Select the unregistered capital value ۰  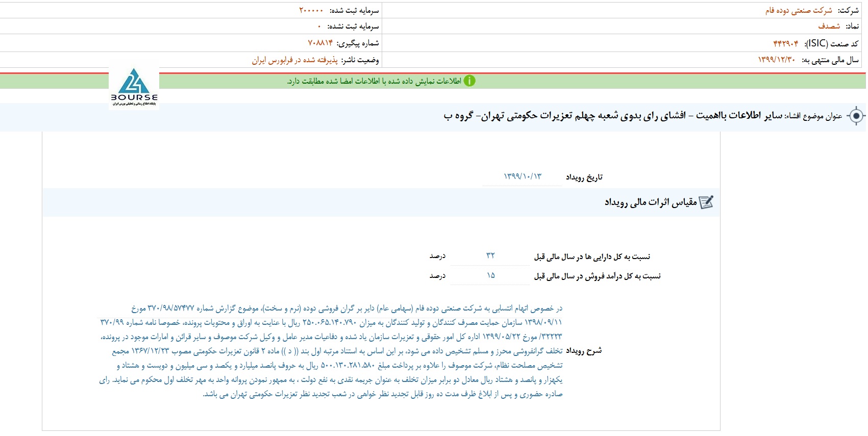(319, 26)
